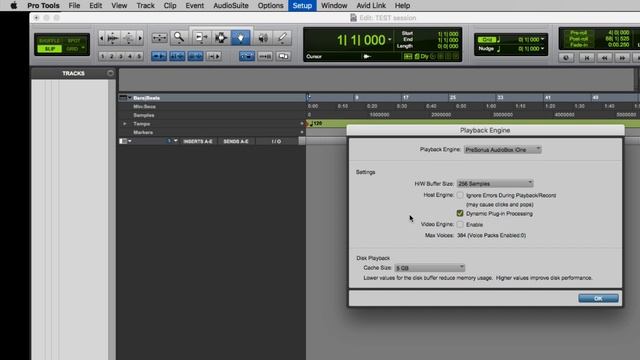Enable Shuffle edit mode
The width and height of the screenshot is (640, 360).
click(x=49, y=41)
